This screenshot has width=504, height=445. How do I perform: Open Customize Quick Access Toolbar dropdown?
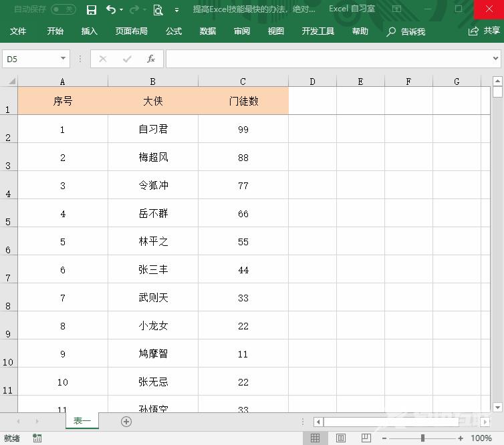point(176,10)
